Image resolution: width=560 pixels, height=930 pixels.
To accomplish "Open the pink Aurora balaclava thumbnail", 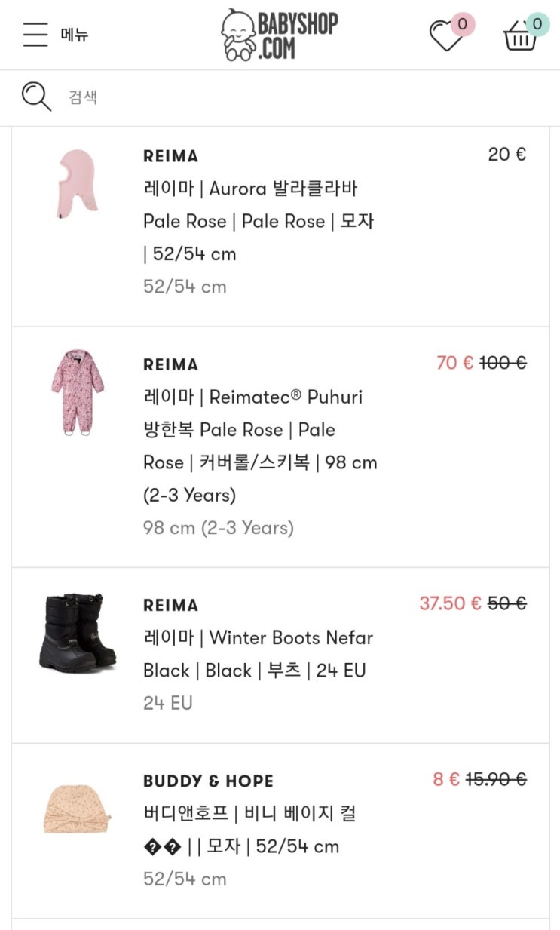I will (x=78, y=185).
